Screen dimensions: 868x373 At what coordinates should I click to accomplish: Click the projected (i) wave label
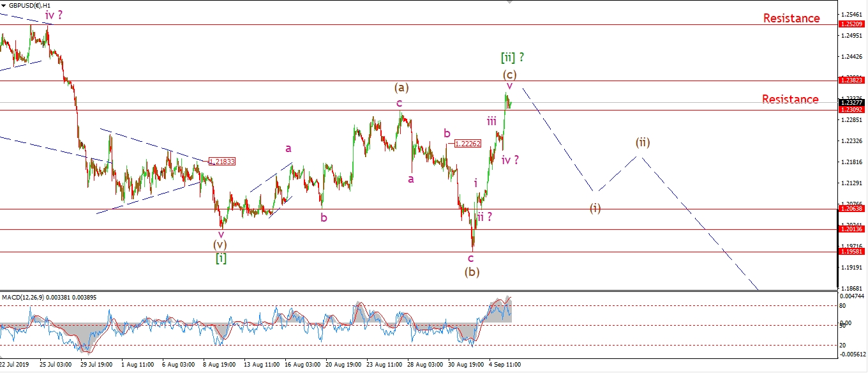595,208
